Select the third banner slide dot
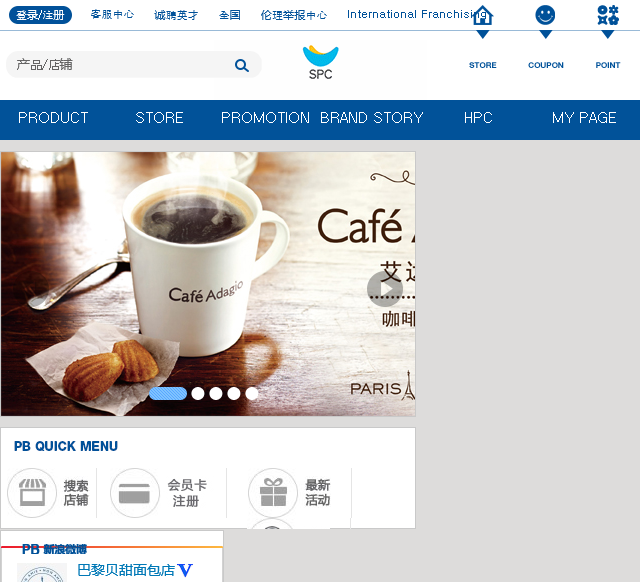Image resolution: width=640 pixels, height=582 pixels. 216,393
